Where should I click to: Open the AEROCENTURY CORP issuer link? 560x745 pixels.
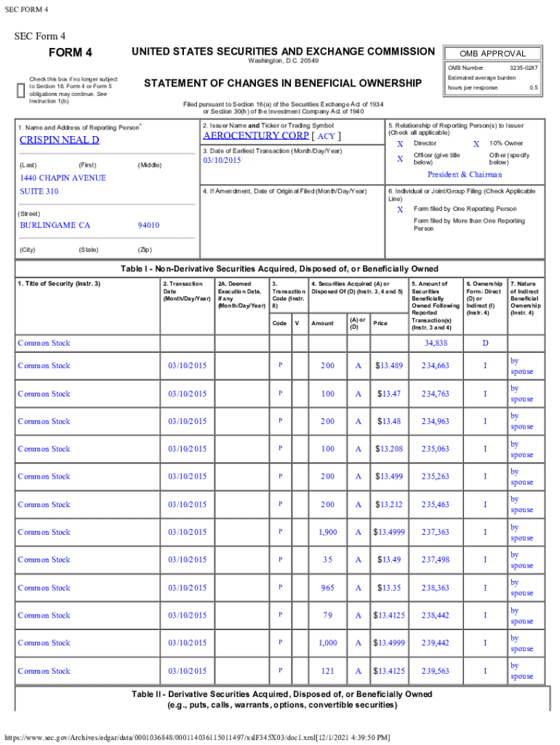tap(255, 135)
